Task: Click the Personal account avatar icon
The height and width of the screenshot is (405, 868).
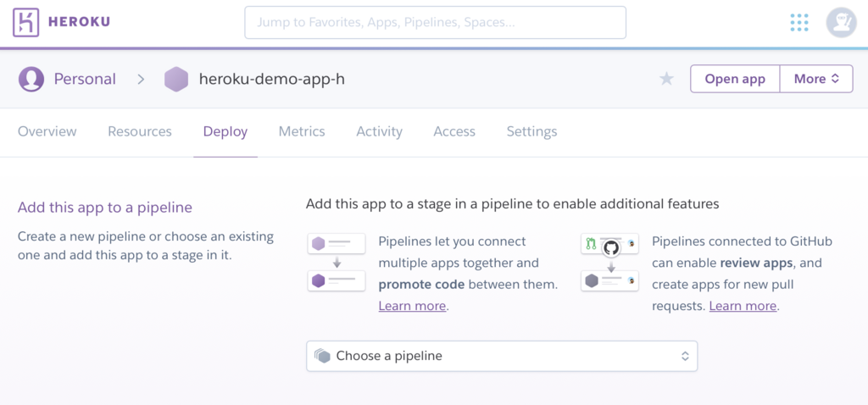Action: pos(31,79)
